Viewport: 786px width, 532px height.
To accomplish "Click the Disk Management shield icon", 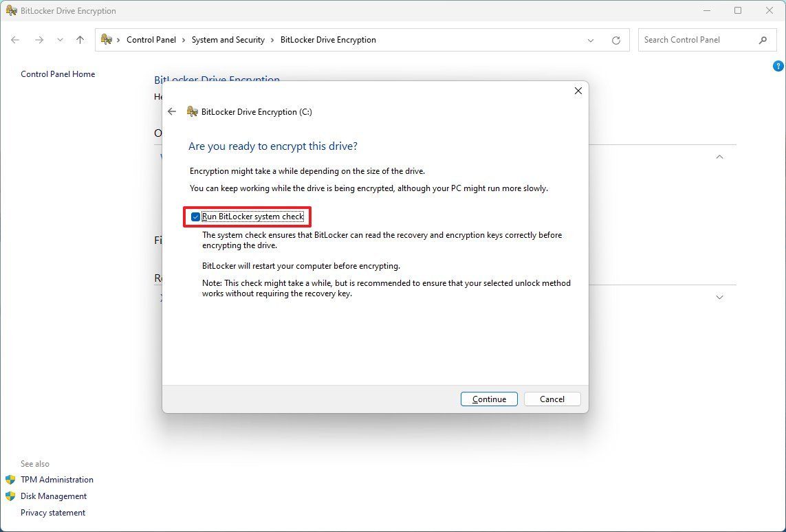I will tap(10, 496).
